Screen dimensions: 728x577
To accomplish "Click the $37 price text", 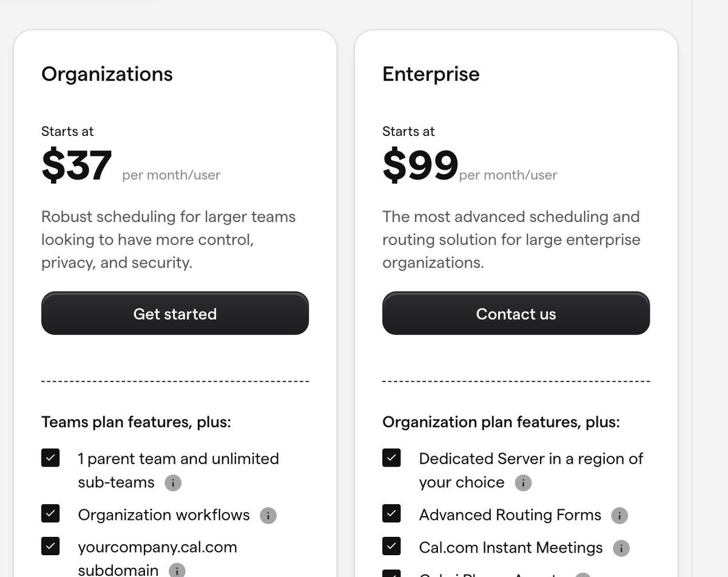I will (x=76, y=166).
